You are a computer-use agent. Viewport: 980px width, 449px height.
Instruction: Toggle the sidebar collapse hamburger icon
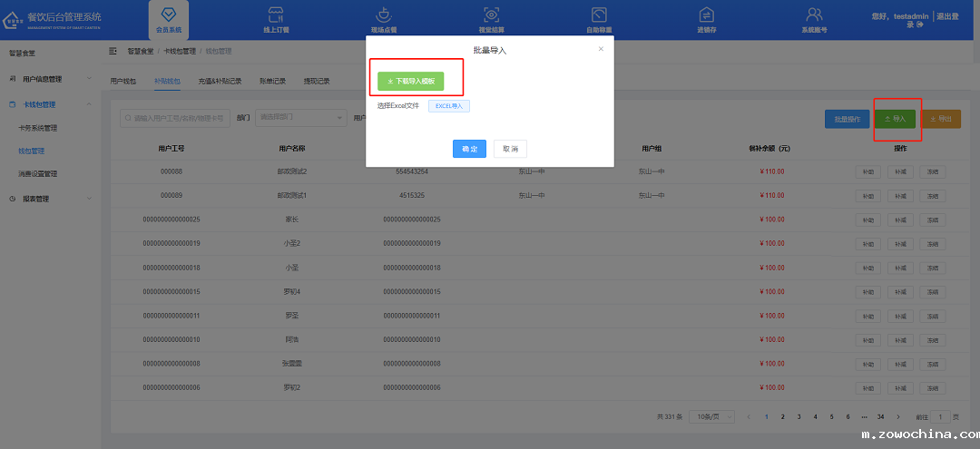[113, 51]
